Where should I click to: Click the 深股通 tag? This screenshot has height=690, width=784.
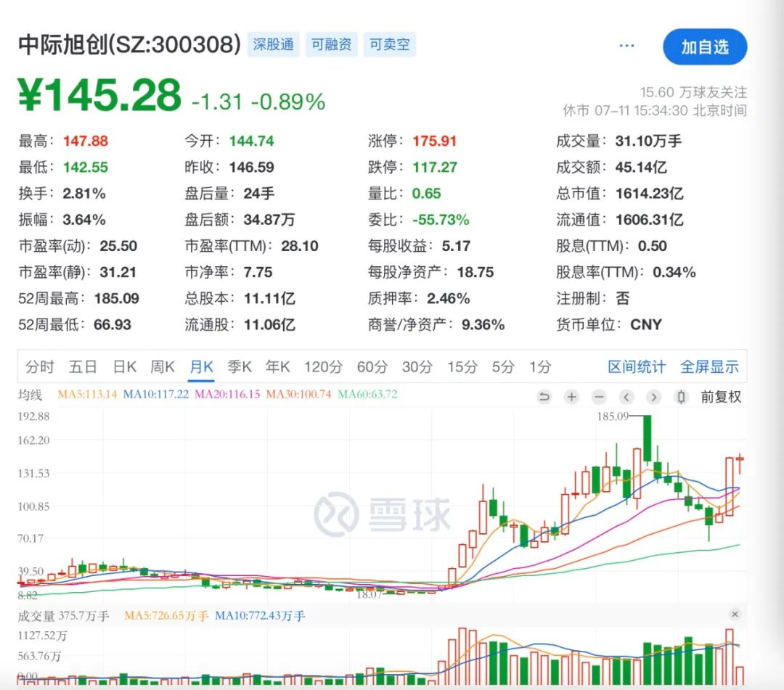click(273, 44)
